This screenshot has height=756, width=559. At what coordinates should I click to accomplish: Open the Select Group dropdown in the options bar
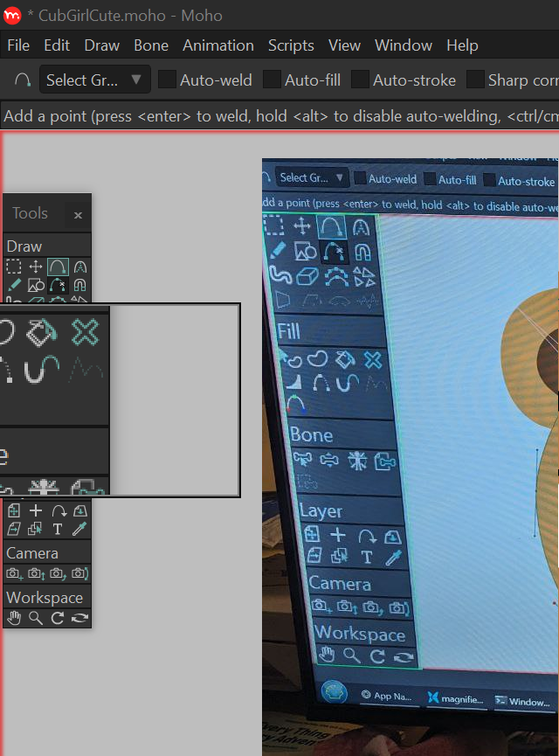[94, 80]
